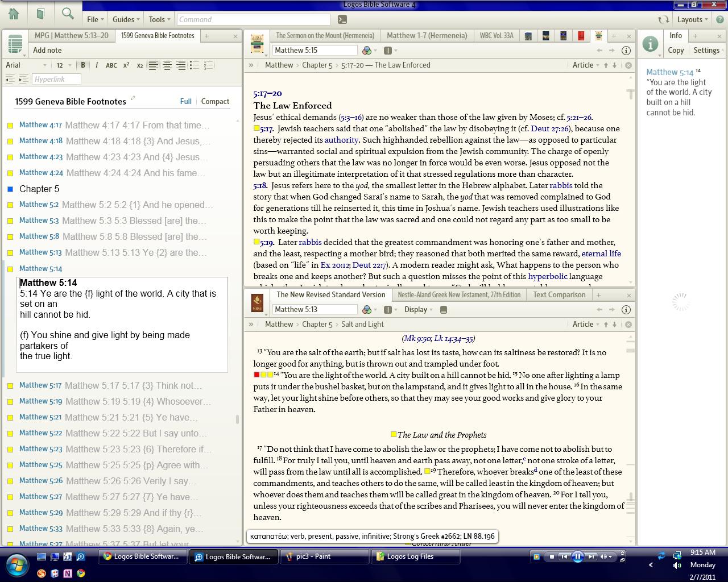Switch to Text Comparison tab
The image size is (728, 582).
click(x=559, y=295)
